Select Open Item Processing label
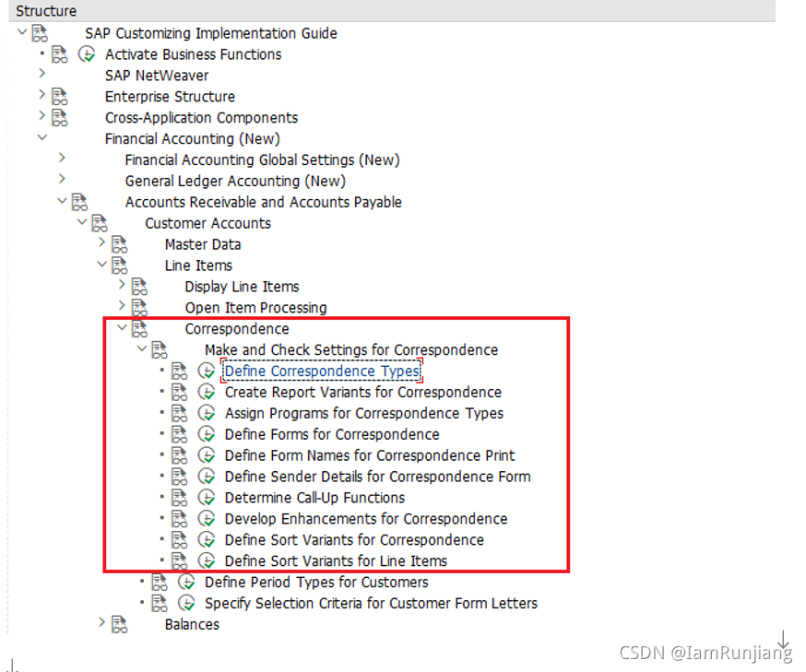The image size is (806, 672). (x=255, y=307)
